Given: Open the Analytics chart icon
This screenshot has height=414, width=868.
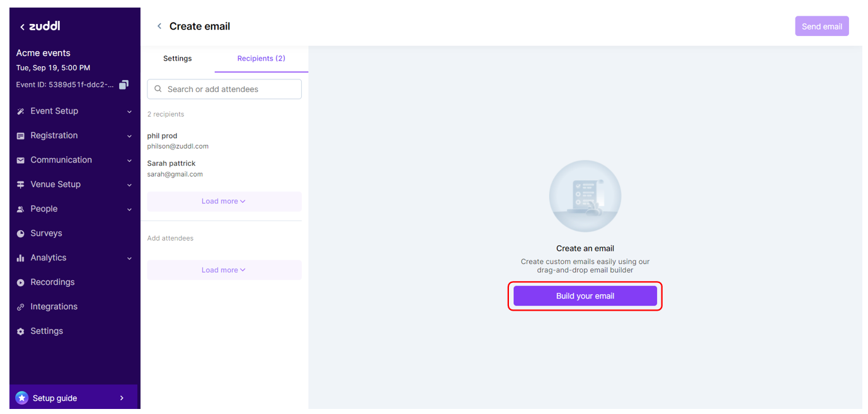Looking at the screenshot, I should click(21, 257).
